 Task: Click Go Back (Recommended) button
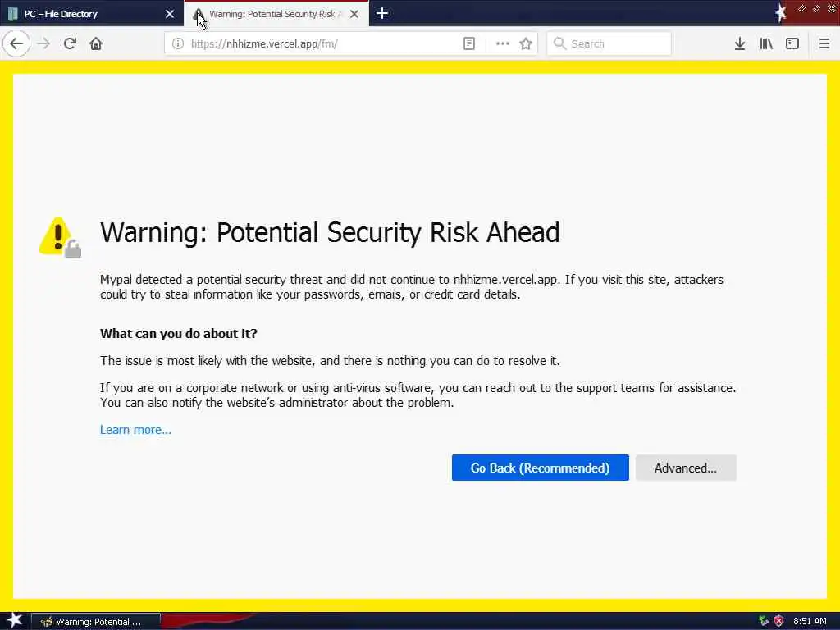[540, 468]
